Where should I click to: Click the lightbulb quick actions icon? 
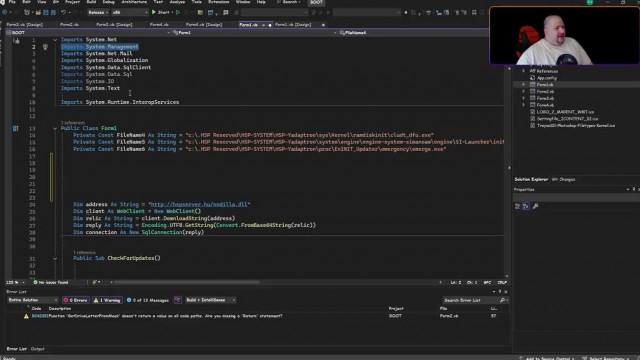tap(45, 47)
